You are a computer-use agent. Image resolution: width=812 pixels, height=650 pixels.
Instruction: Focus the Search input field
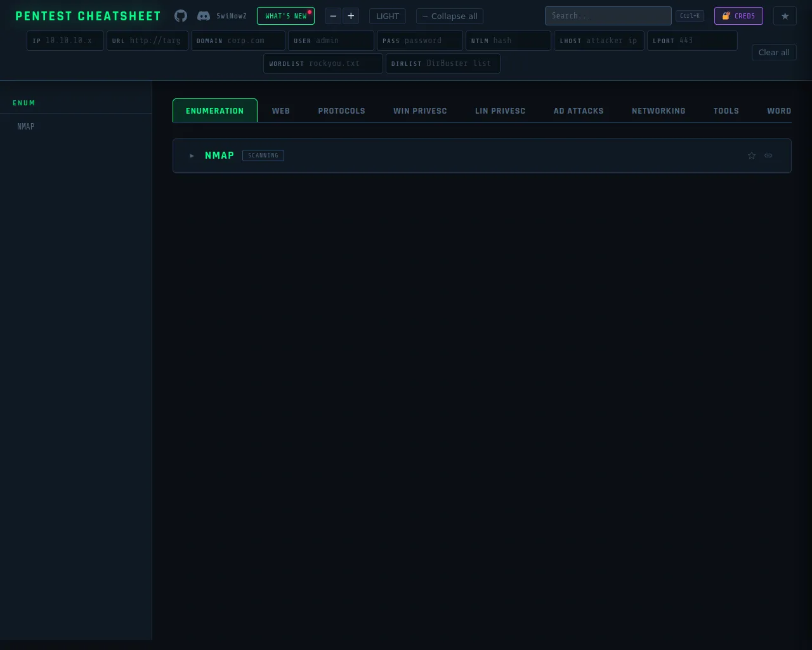pyautogui.click(x=607, y=16)
